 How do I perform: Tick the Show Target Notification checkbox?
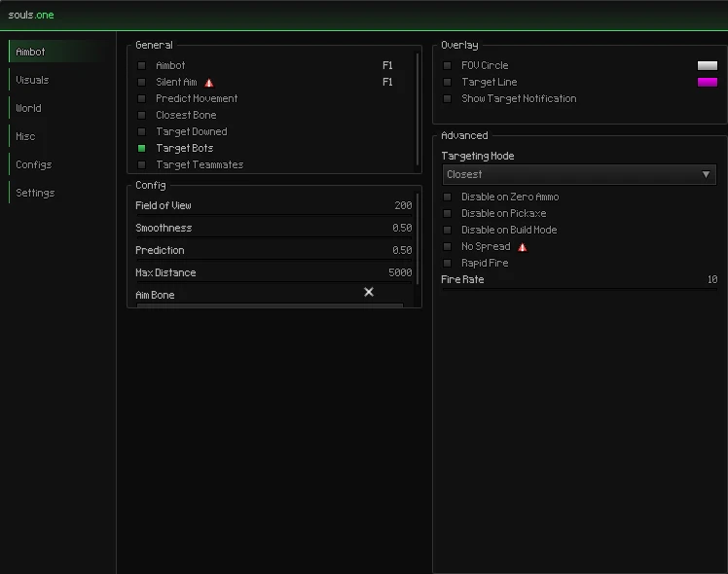[x=447, y=98]
